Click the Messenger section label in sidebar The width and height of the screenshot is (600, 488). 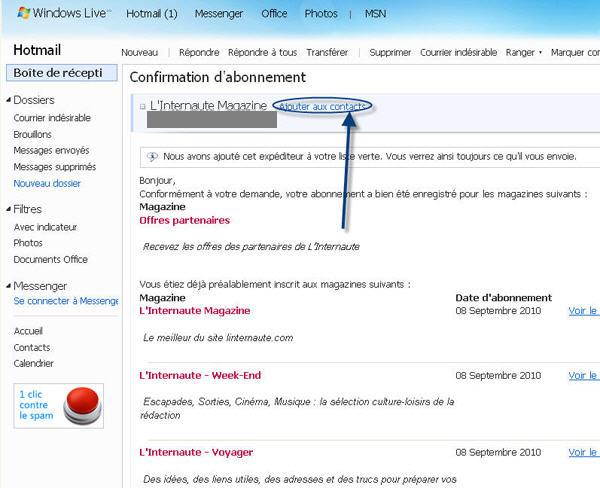coord(40,286)
